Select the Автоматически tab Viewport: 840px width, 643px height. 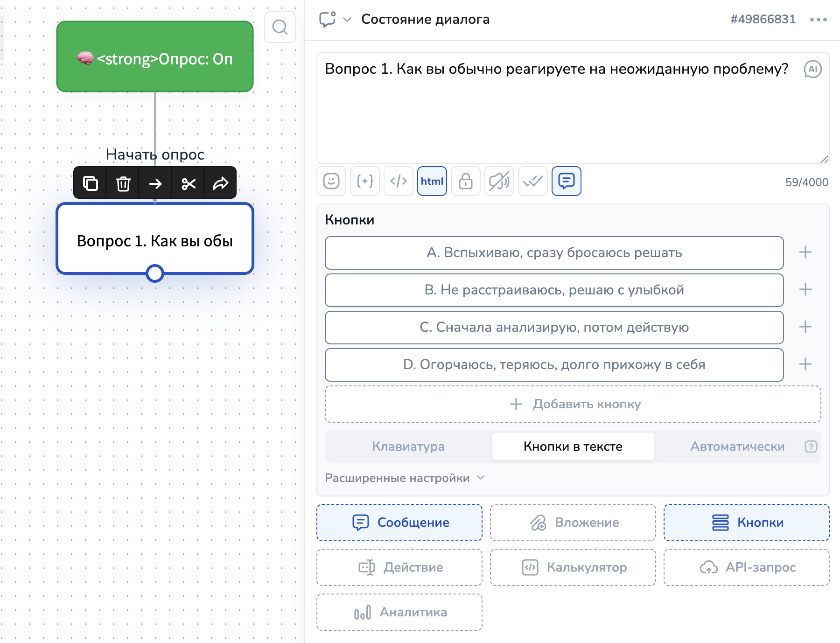click(x=737, y=447)
